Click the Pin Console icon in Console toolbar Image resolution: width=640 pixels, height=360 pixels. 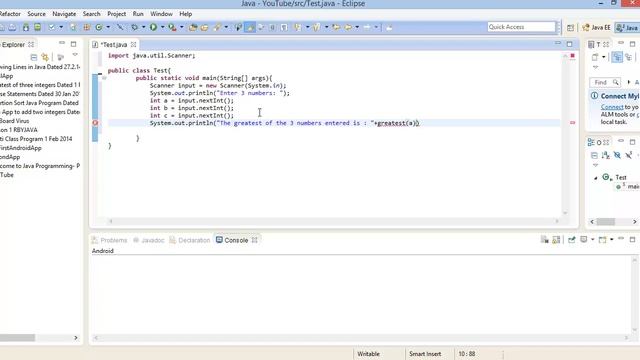[571, 240]
